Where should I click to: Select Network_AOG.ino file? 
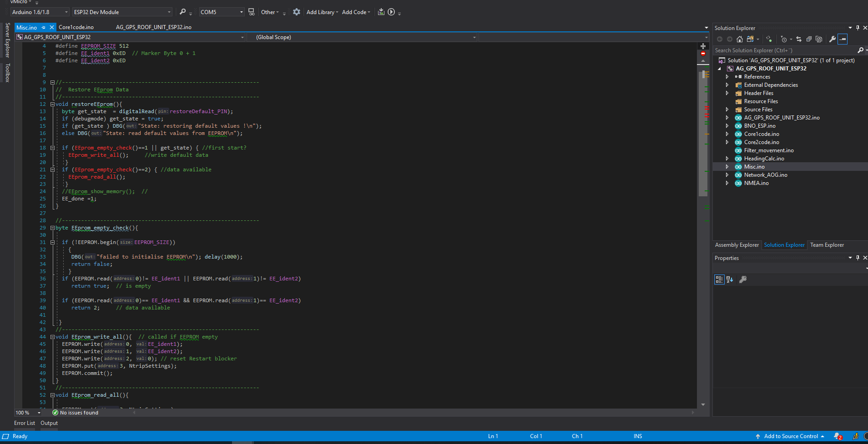tap(766, 175)
